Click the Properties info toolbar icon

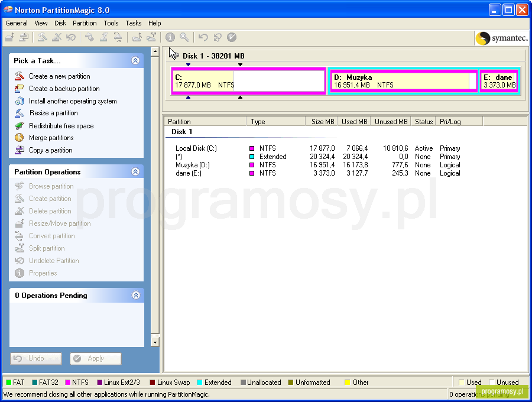click(170, 37)
